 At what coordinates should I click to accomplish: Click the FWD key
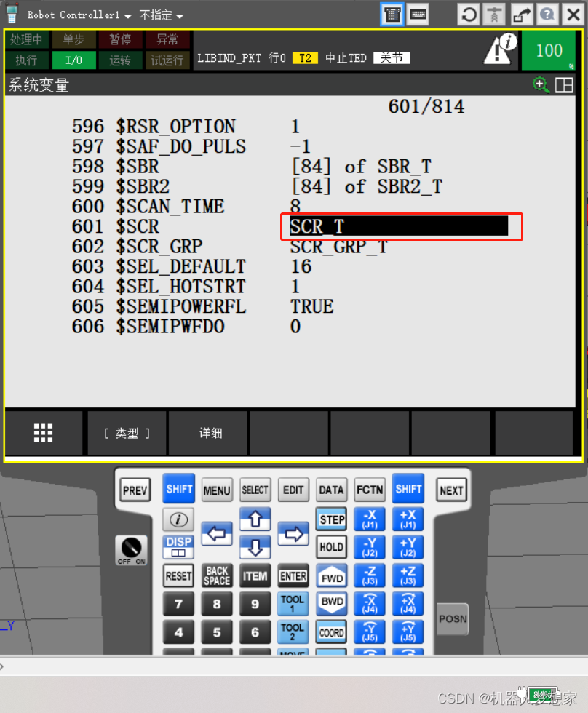(332, 576)
